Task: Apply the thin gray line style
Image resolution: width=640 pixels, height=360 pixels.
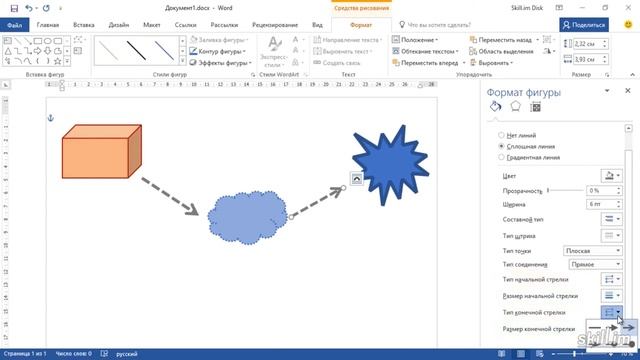Action: point(109,51)
